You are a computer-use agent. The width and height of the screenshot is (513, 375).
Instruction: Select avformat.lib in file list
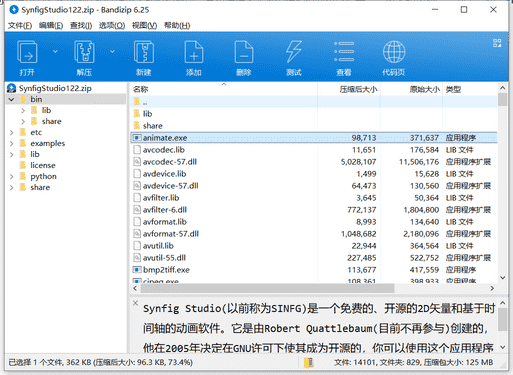click(x=314, y=222)
